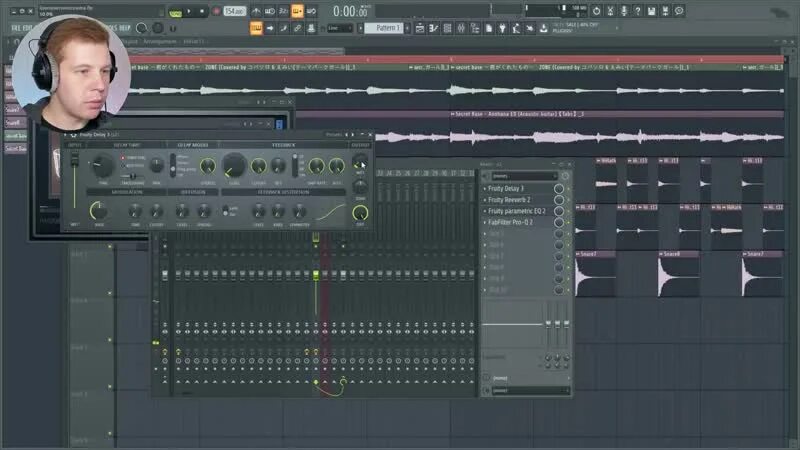Toggle the multilink to controllers icon

click(x=297, y=28)
